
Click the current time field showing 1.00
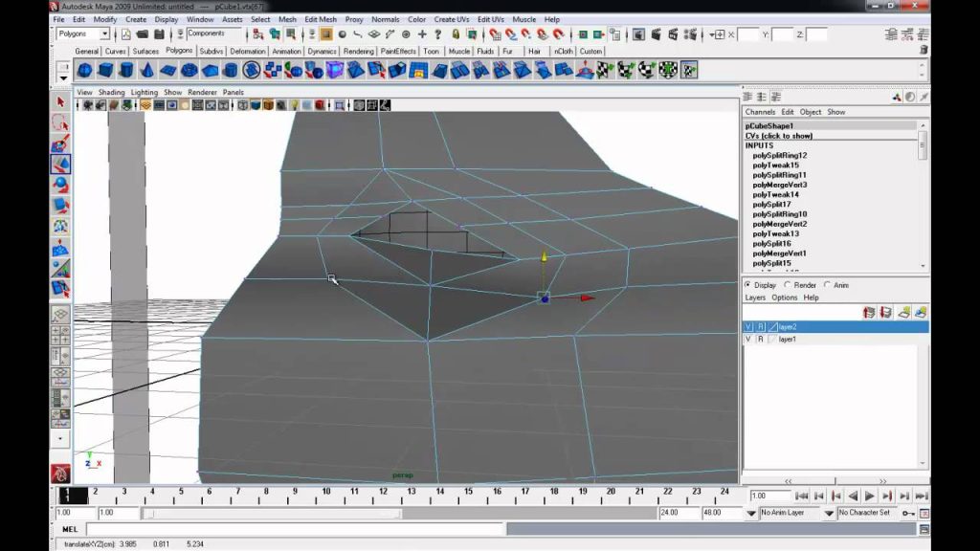(x=770, y=496)
